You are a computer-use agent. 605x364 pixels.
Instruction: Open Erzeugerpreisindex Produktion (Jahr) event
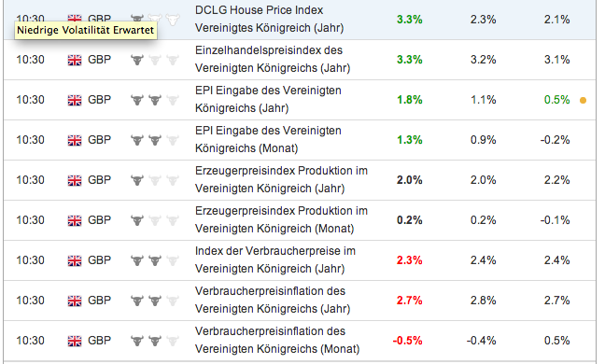pos(281,179)
